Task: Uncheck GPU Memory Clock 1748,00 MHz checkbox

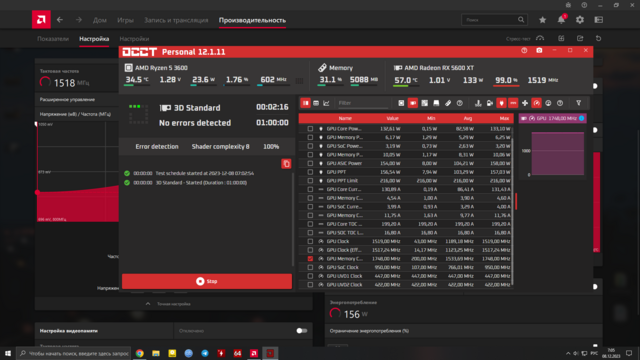Action: 310,259
